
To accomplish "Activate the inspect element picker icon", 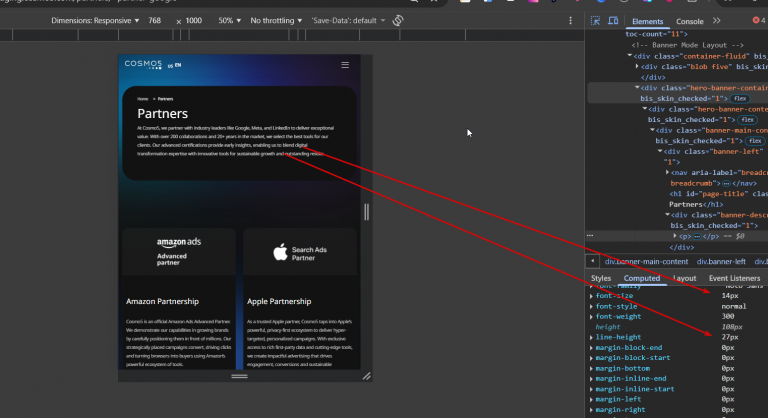I will click(595, 21).
